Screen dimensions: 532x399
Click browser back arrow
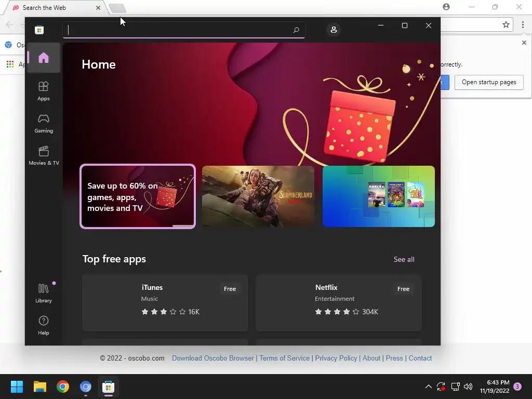(x=9, y=24)
